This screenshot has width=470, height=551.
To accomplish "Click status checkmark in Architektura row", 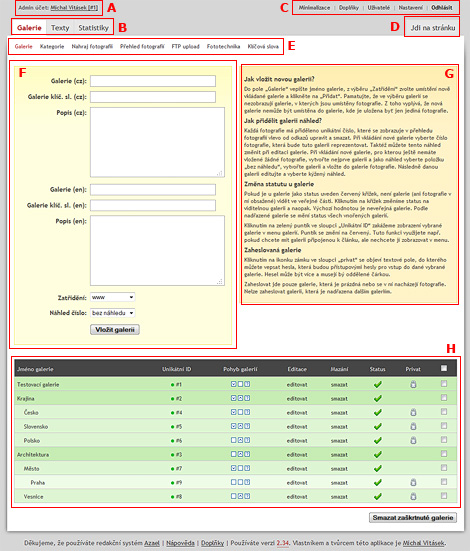I will click(x=378, y=454).
